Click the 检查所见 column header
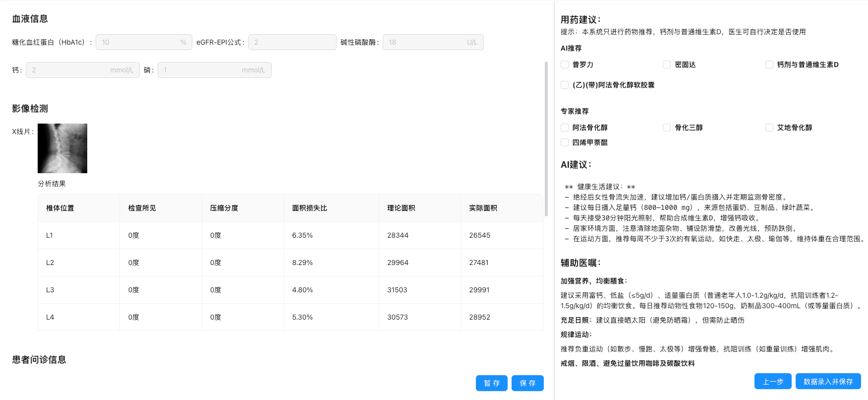 point(161,208)
